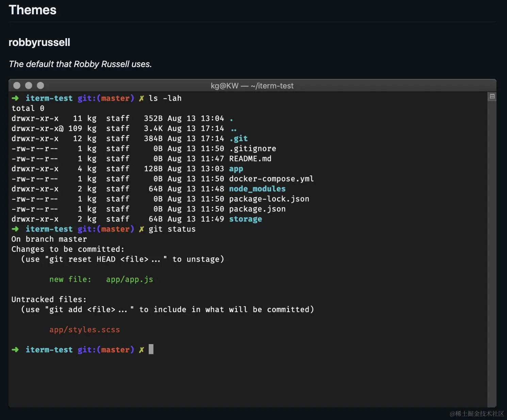
Task: Click "iterm-test" in the git status prompt
Action: click(x=49, y=229)
